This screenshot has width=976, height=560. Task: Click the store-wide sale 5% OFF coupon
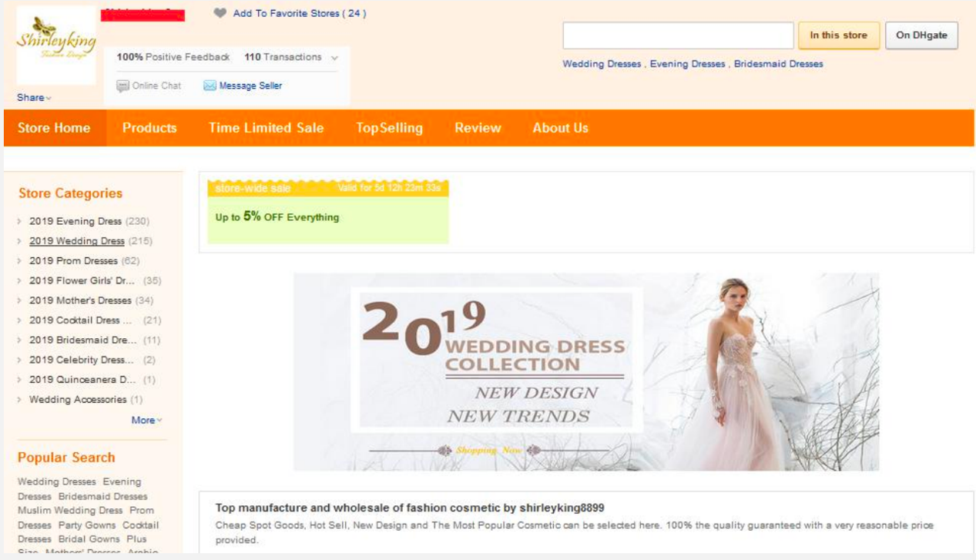327,212
